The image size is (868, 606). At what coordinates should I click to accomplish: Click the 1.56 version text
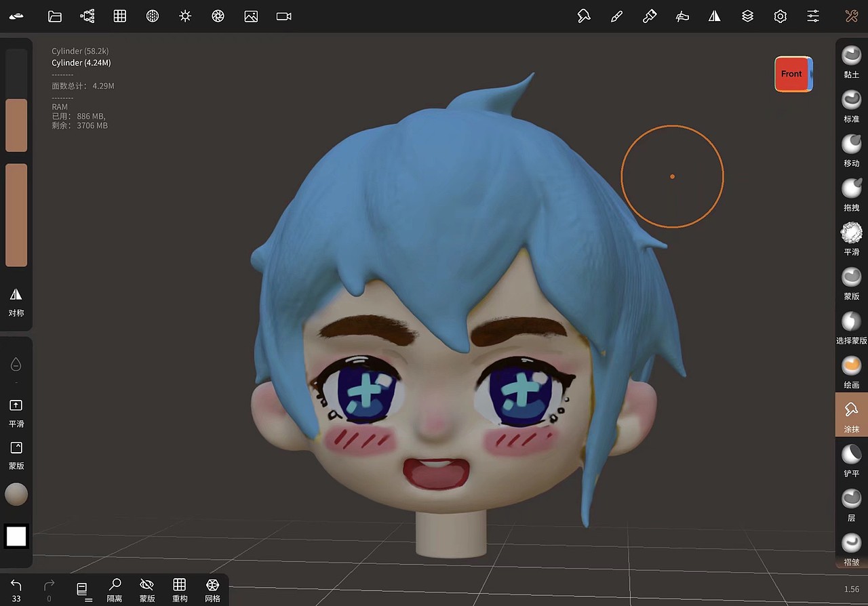tap(852, 590)
